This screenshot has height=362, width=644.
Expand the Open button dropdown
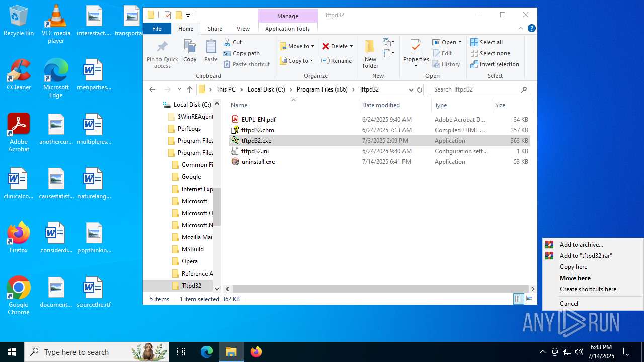click(x=460, y=42)
